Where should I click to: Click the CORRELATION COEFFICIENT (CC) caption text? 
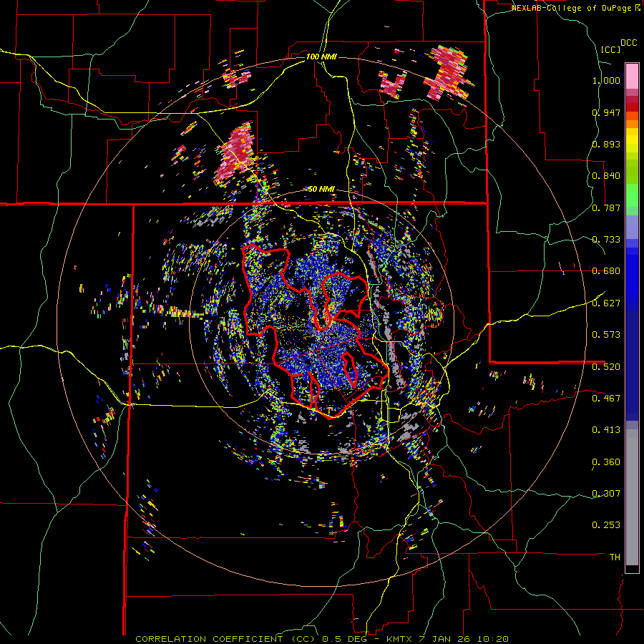pos(225,639)
